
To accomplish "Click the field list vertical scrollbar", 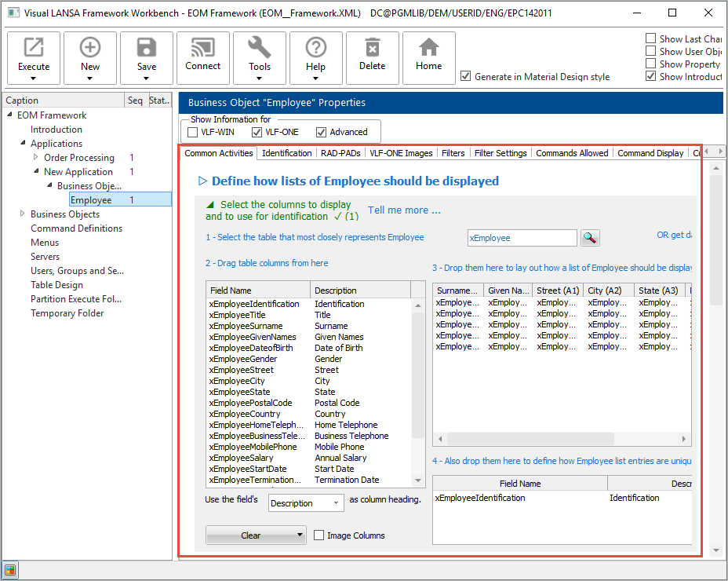I will pos(418,393).
